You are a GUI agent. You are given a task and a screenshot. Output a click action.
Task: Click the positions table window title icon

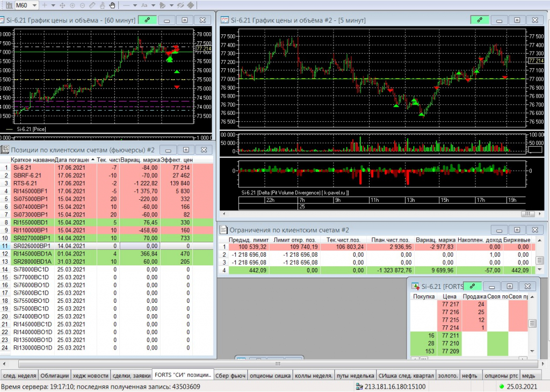coord(4,150)
